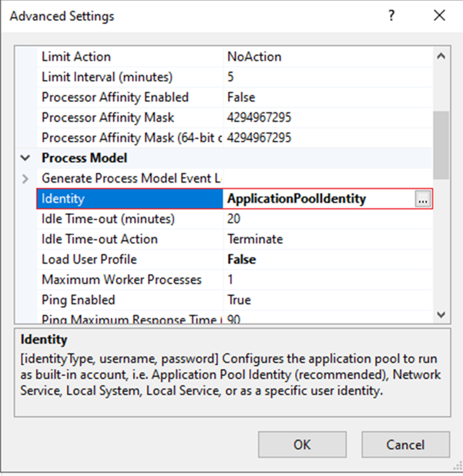Click the vertical scrollbar thumb
463x476 pixels.
pos(441,145)
